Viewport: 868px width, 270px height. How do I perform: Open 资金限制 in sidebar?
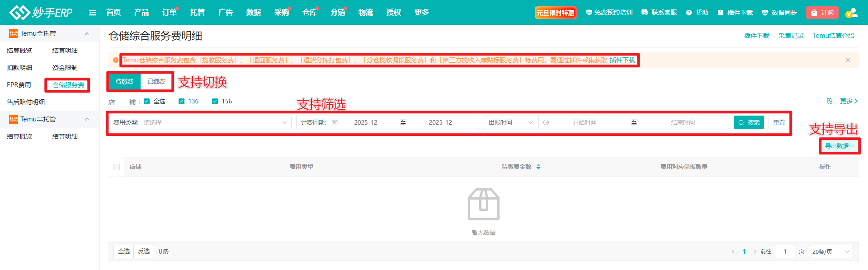pyautogui.click(x=65, y=68)
